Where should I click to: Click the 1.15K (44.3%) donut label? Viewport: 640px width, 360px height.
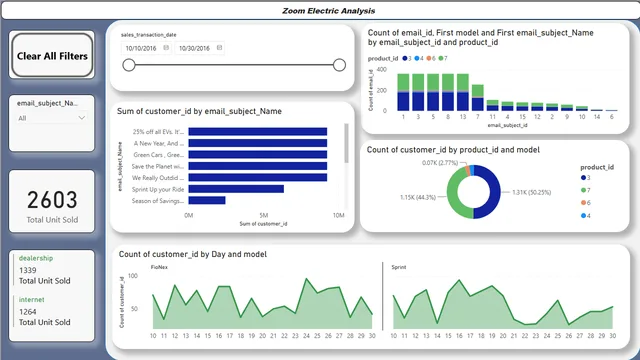click(418, 197)
